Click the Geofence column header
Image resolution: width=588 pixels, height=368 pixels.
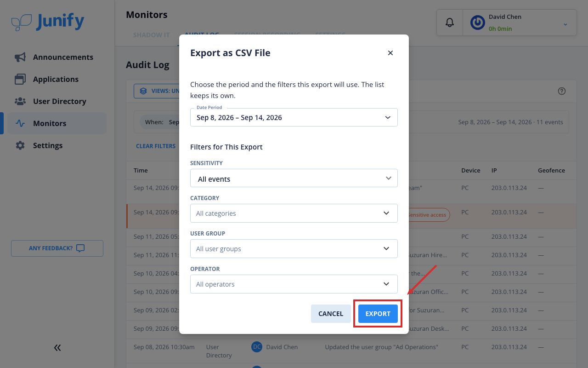click(551, 170)
